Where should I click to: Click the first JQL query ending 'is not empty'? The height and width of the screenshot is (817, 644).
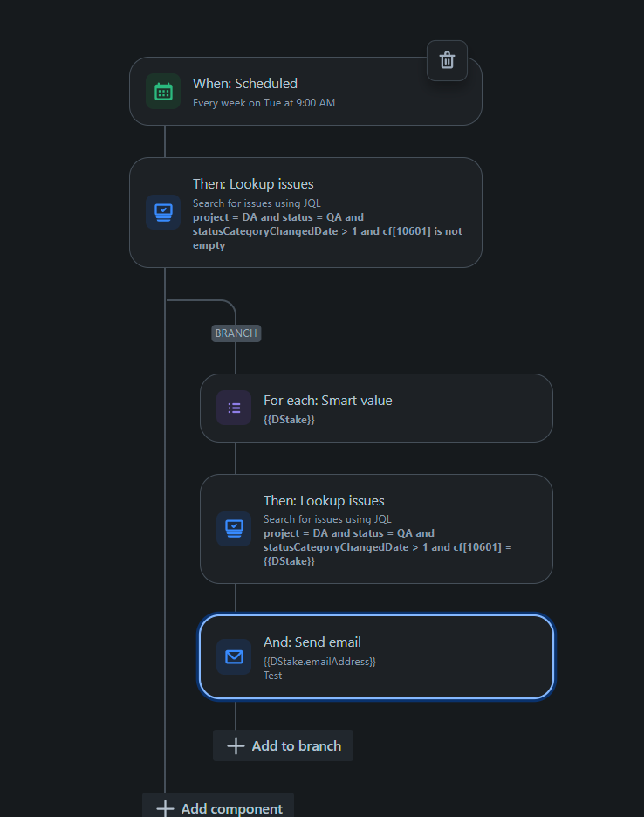pos(327,231)
